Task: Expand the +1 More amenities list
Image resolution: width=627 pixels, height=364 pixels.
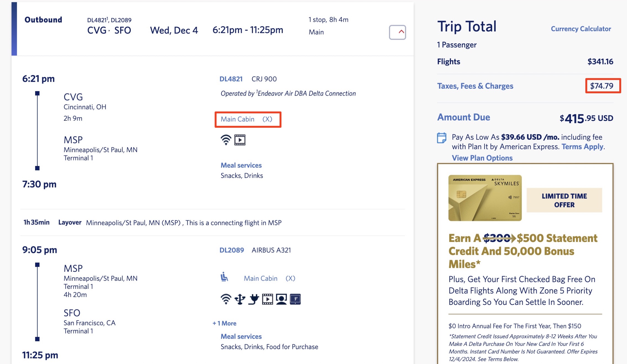Action: [x=224, y=323]
